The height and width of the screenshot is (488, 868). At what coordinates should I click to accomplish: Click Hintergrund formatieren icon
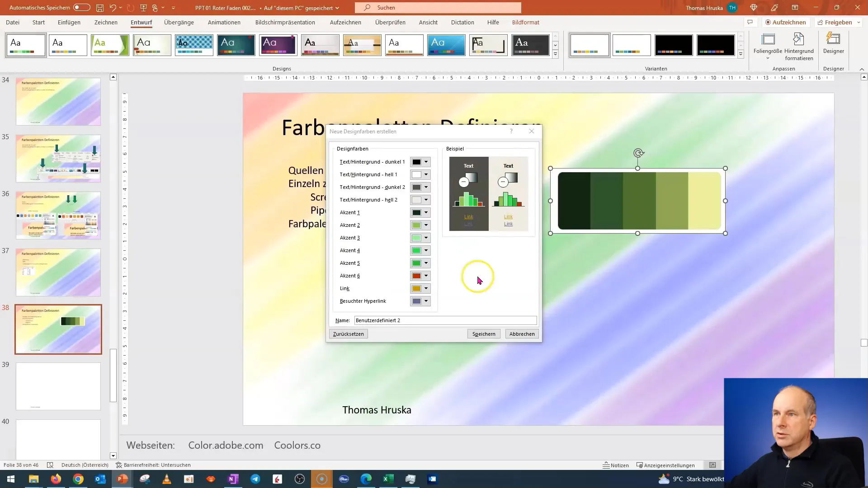point(799,47)
